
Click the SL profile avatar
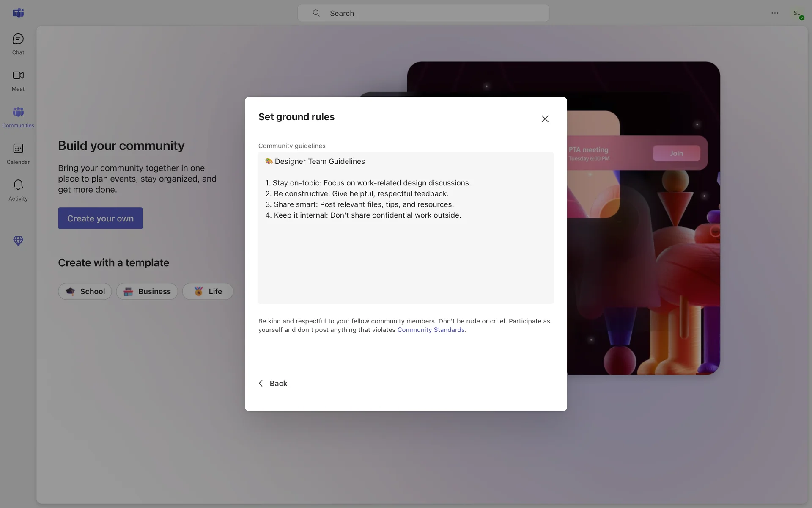(797, 13)
